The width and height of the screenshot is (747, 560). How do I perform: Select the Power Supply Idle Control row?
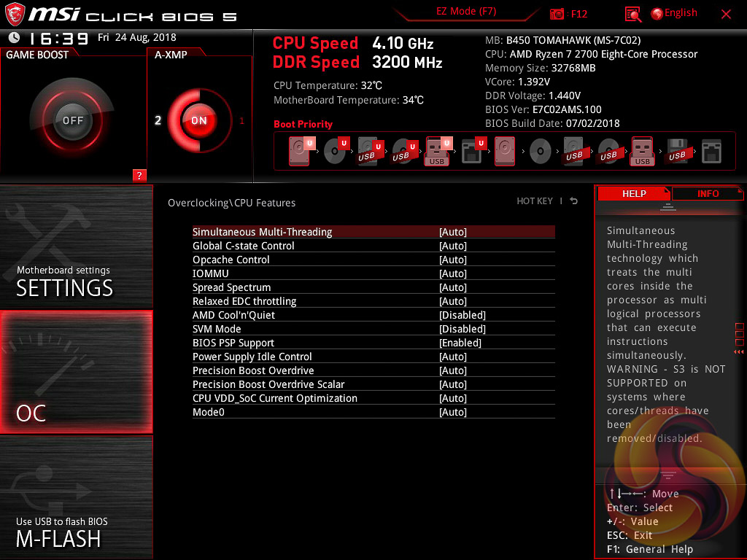373,356
